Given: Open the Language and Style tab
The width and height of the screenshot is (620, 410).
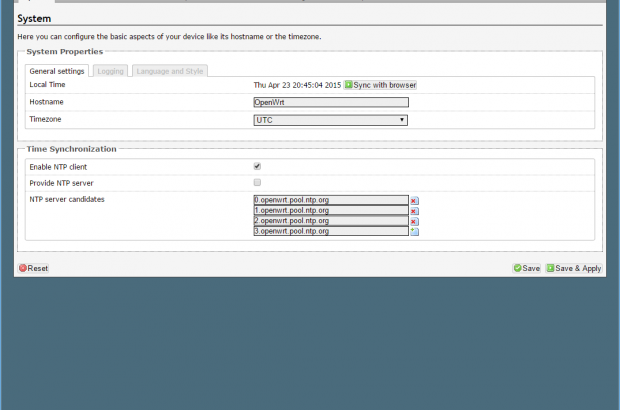Looking at the screenshot, I should (169, 71).
